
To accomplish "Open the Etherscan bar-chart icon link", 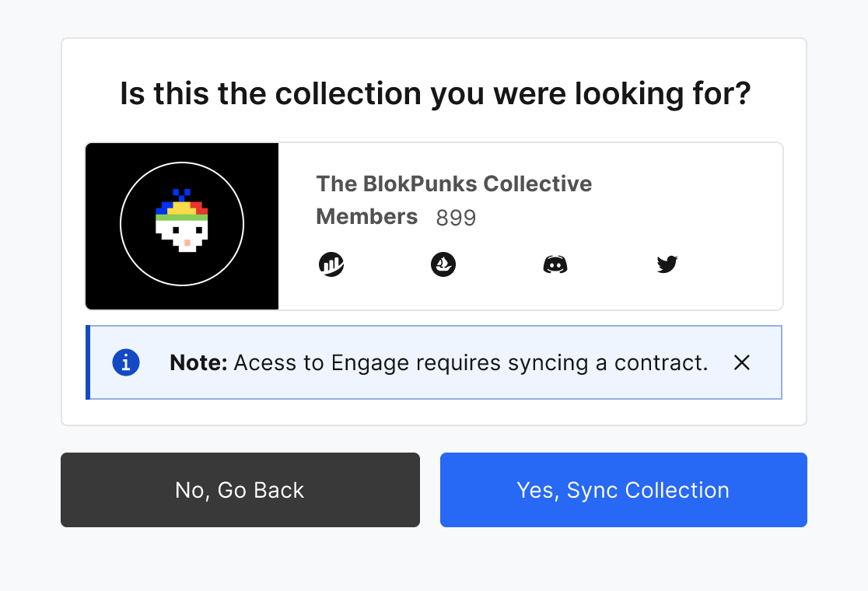I will pyautogui.click(x=331, y=264).
